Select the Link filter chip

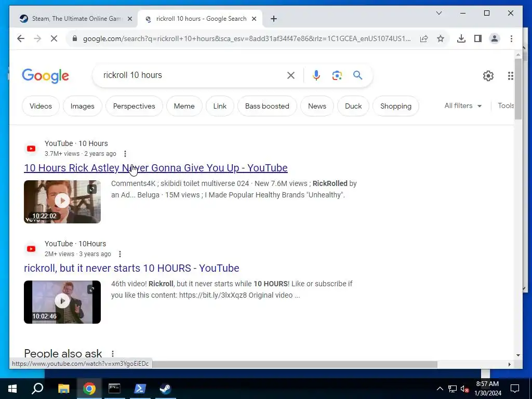[220, 106]
